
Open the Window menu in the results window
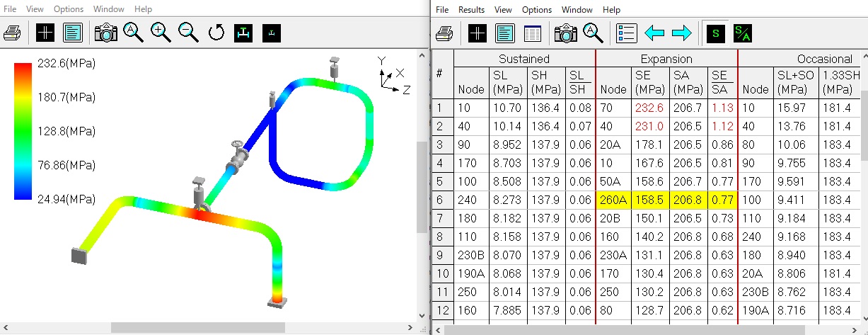(577, 9)
